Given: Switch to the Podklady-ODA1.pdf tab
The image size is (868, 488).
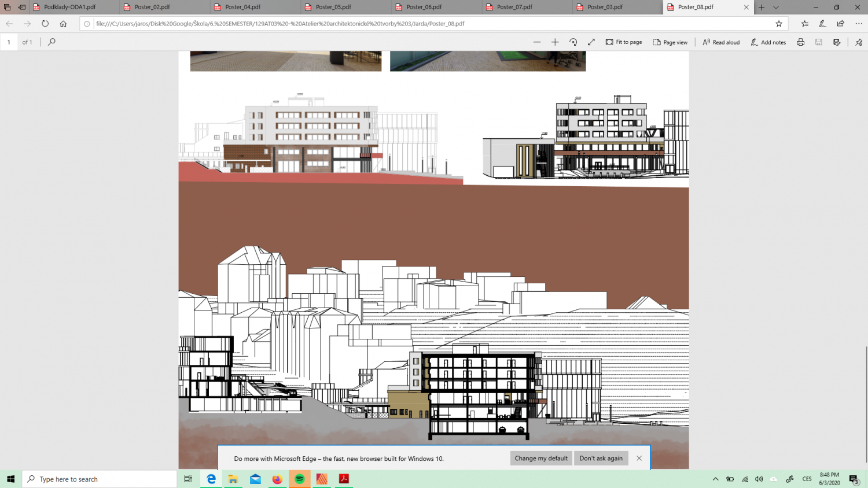Looking at the screenshot, I should (75, 8).
